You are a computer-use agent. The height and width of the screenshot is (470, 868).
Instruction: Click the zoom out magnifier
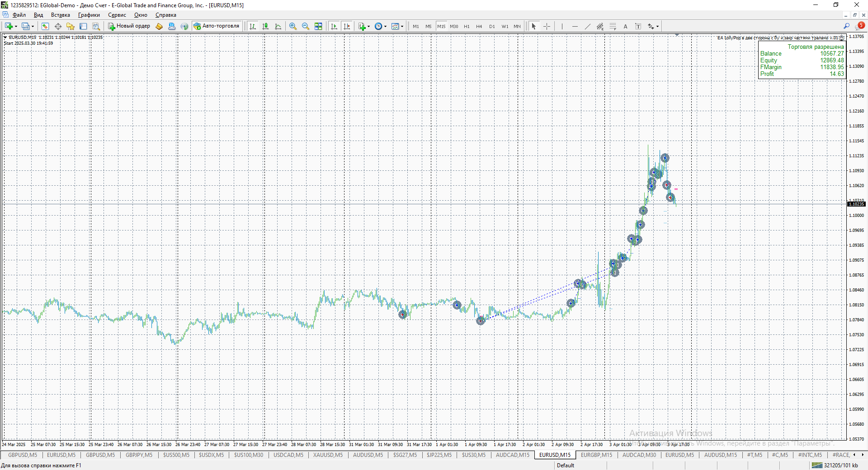[306, 26]
